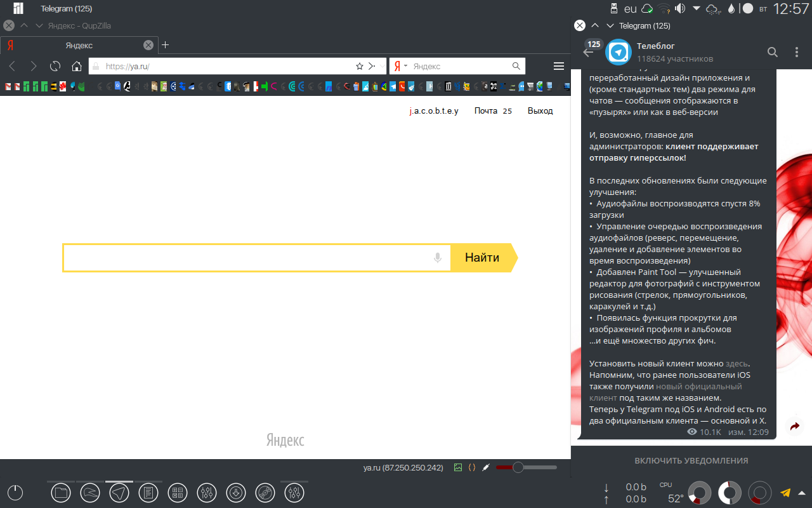
Task: Open the text document dock icon
Action: coord(148,493)
